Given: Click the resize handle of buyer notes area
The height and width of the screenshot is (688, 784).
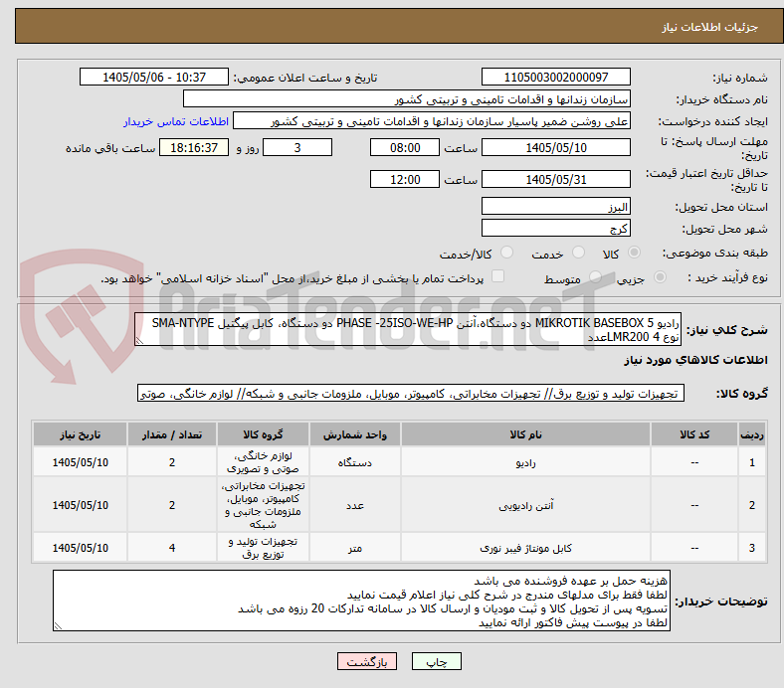Looking at the screenshot, I should (x=58, y=625).
